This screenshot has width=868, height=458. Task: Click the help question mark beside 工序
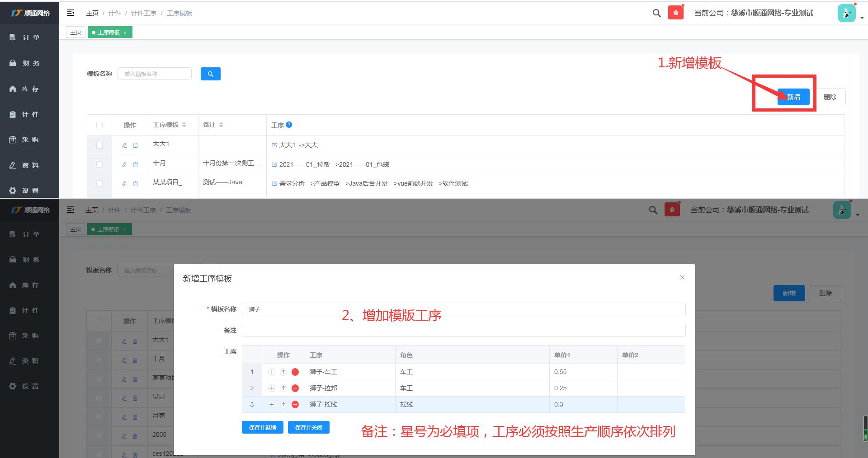(289, 125)
